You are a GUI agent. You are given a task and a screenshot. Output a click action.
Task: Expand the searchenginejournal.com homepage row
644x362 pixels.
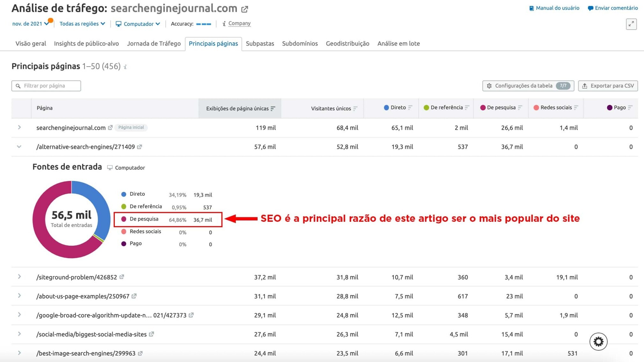tap(19, 127)
